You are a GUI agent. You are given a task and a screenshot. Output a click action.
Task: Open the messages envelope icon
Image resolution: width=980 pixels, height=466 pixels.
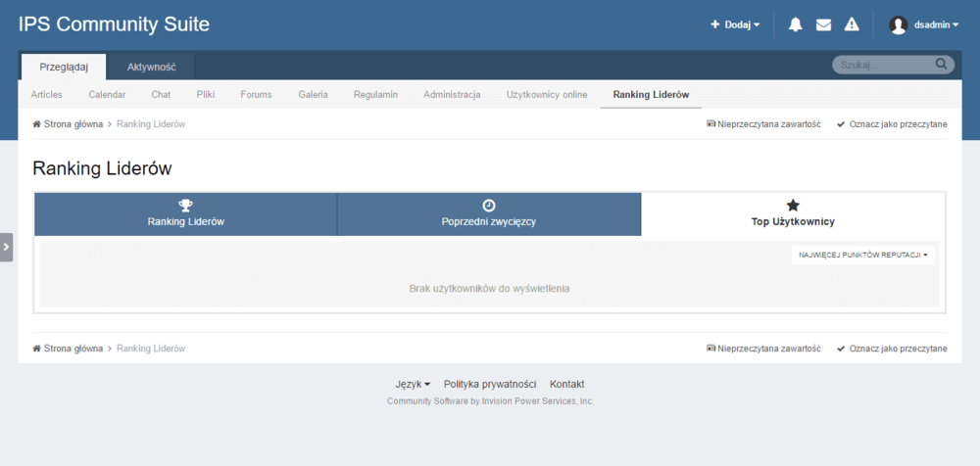[x=824, y=25]
